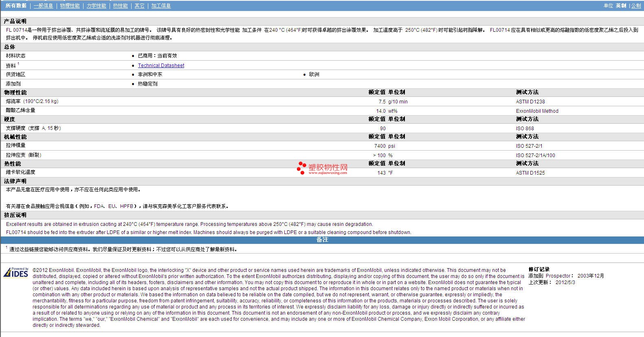Open the Technical Datasheet link
644x337 pixels.
point(161,66)
